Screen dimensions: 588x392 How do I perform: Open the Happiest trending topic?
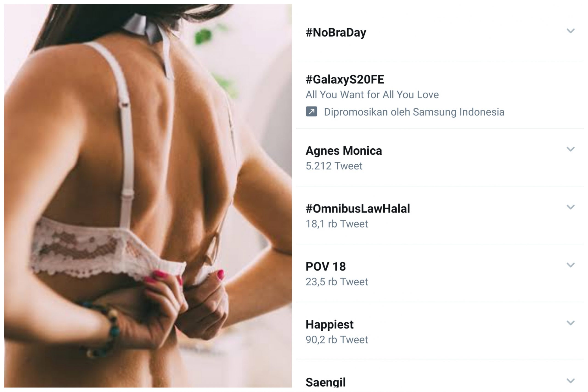pos(329,324)
